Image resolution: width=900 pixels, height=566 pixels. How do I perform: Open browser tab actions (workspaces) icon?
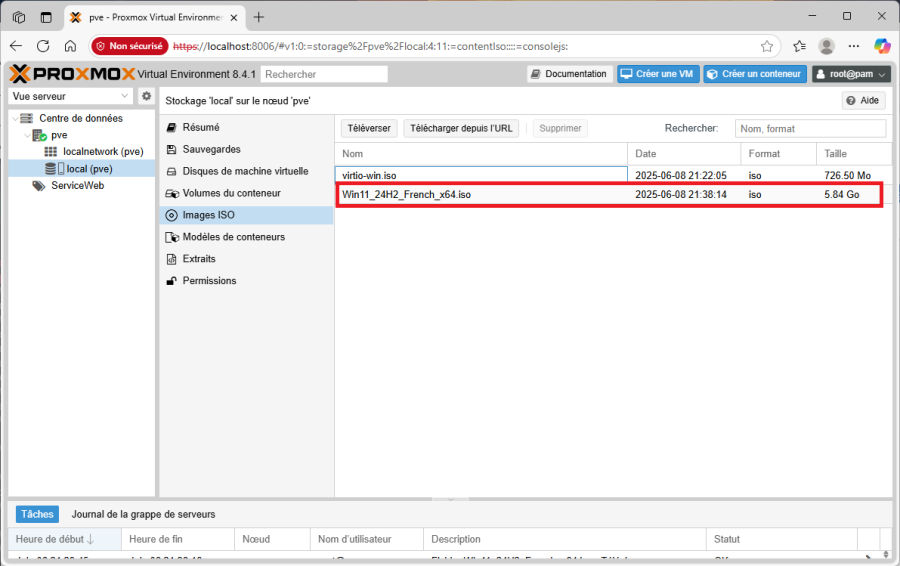click(19, 17)
